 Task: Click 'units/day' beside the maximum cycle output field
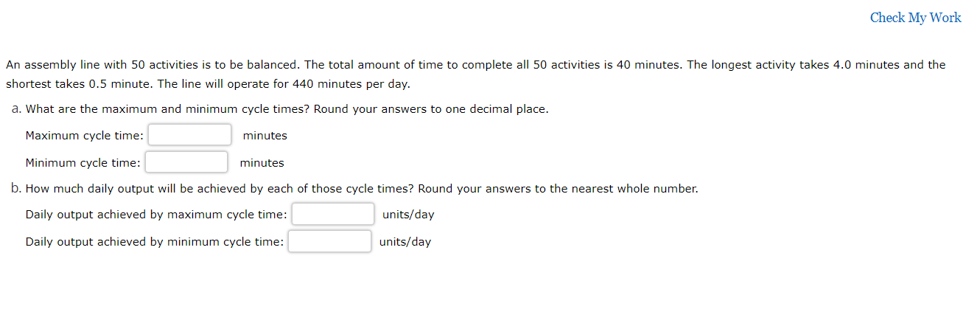tap(408, 215)
